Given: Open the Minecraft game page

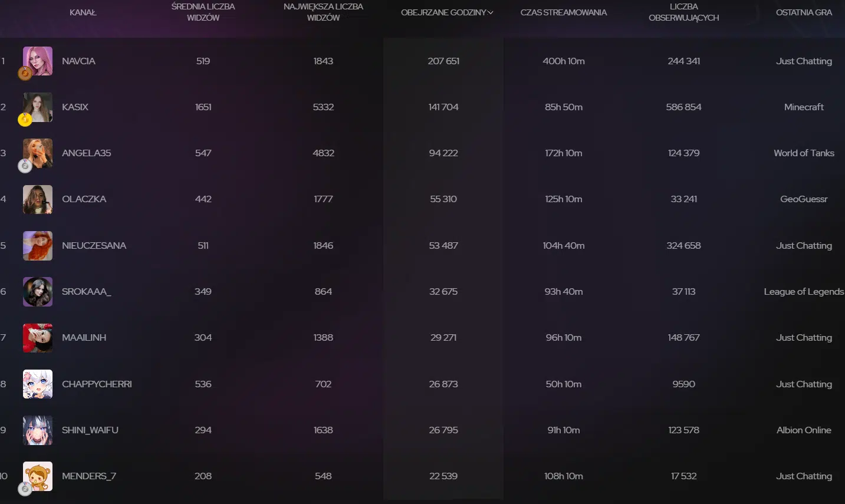Looking at the screenshot, I should (x=804, y=107).
